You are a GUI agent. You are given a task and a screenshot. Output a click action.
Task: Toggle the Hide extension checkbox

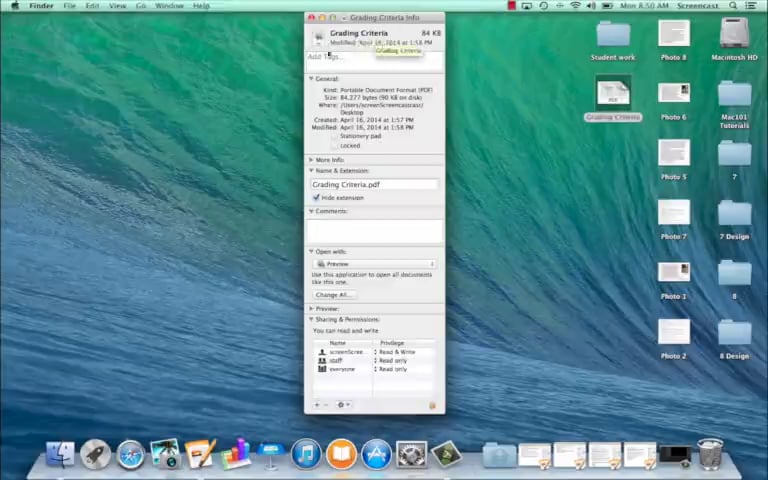[316, 197]
